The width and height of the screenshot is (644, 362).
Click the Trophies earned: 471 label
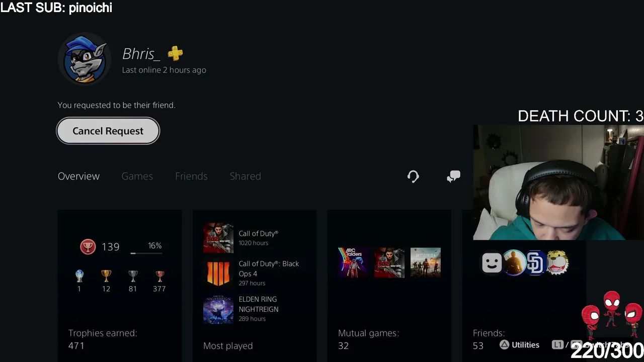click(x=103, y=339)
